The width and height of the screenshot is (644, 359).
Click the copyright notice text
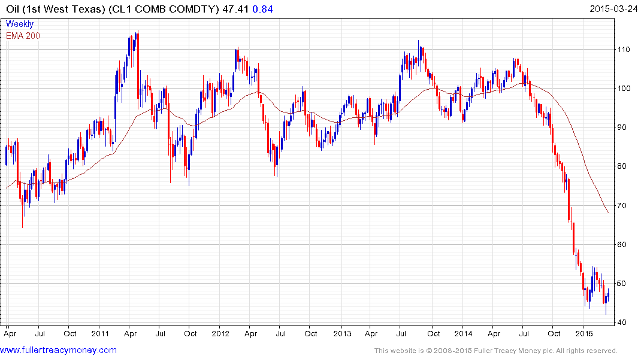coord(496,351)
